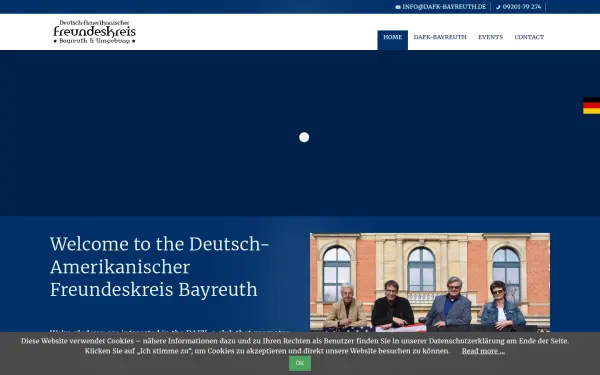The image size is (600, 375).
Task: Click the phone number 09201-79 274
Action: (522, 7)
